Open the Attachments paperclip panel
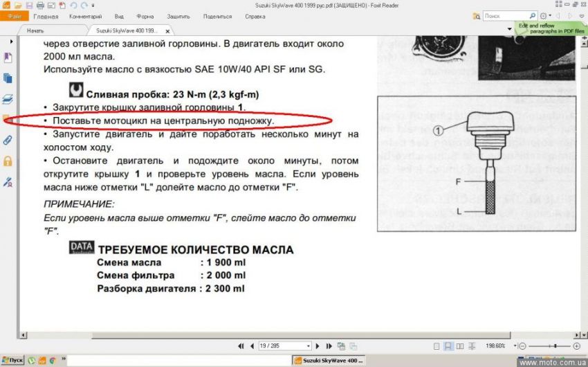588x367 pixels. pyautogui.click(x=8, y=140)
